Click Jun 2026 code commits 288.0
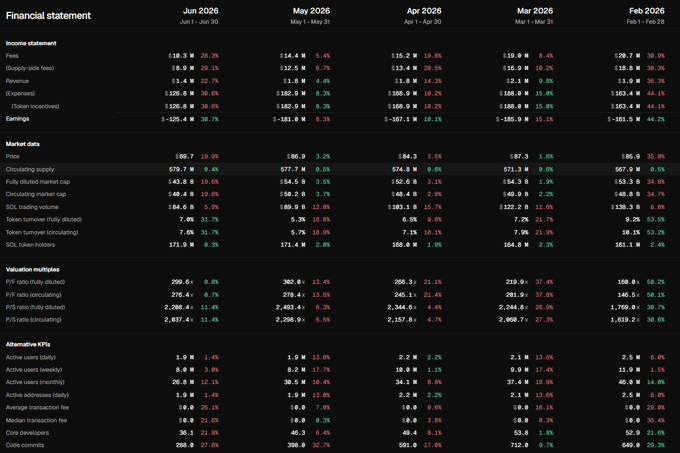The height and width of the screenshot is (453, 680). click(x=185, y=445)
